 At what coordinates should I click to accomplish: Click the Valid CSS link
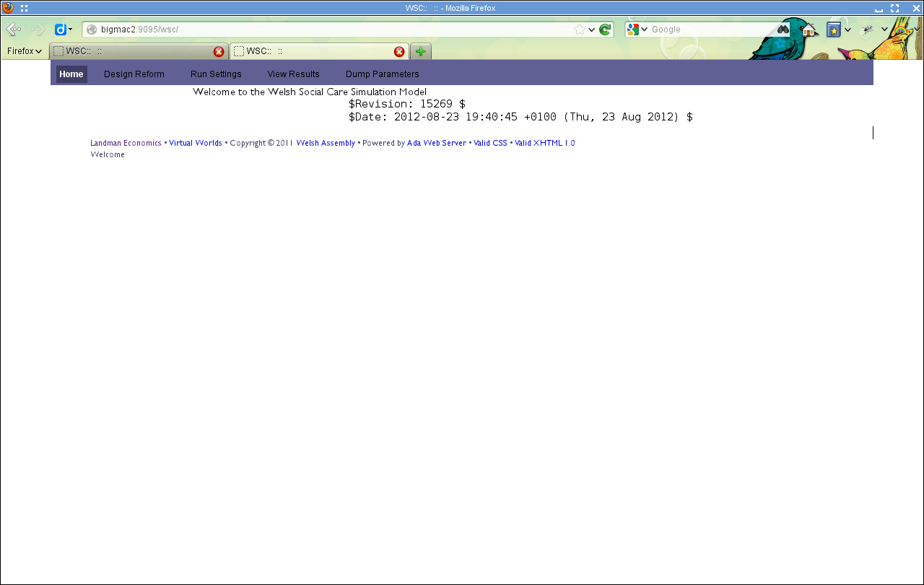pos(490,143)
